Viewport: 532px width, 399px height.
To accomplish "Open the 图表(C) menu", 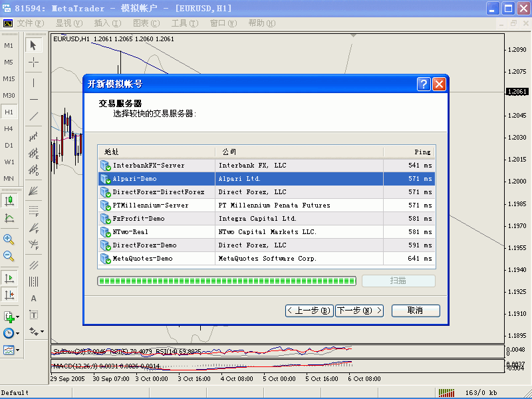I will 146,23.
